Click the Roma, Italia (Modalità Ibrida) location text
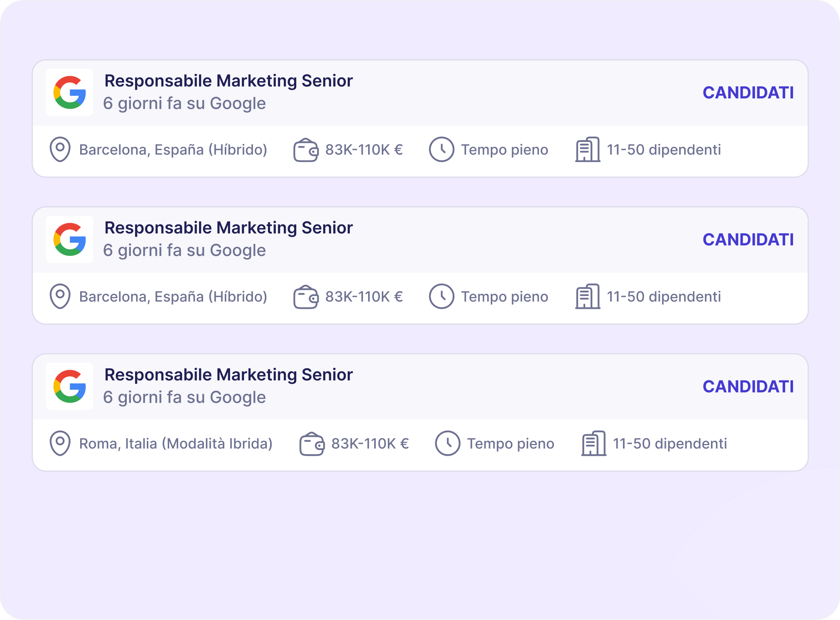Viewport: 840px width, 620px height. pos(176,444)
